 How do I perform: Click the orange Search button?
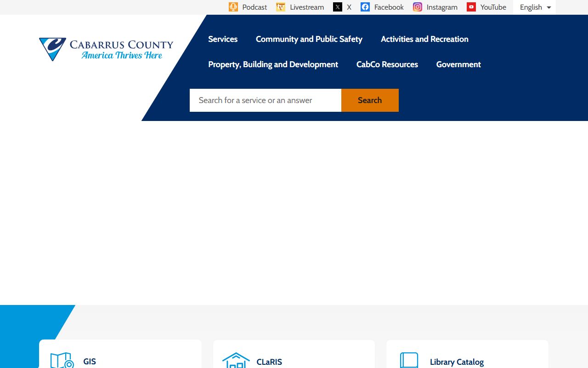pyautogui.click(x=370, y=100)
